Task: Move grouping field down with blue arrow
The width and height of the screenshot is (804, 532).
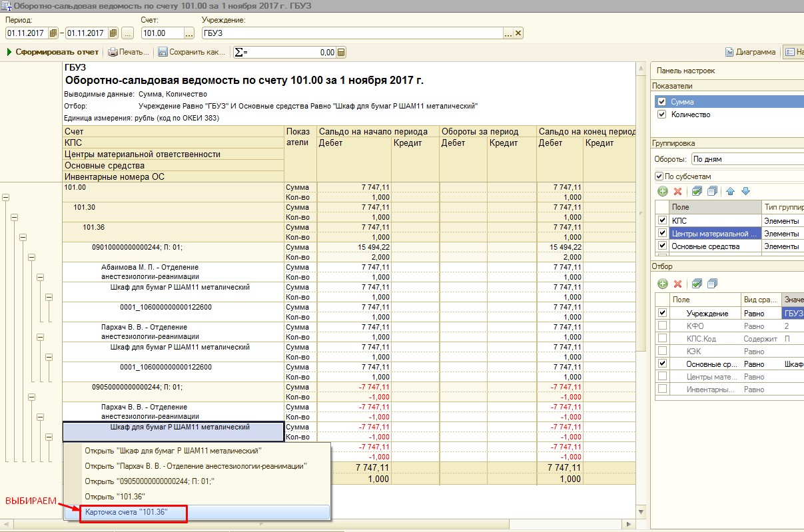Action: pos(745,191)
